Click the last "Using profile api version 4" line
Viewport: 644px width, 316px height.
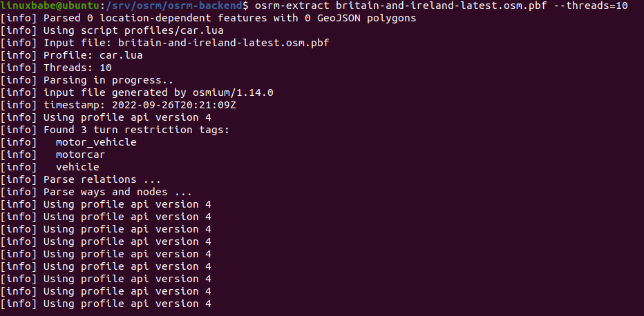126,304
